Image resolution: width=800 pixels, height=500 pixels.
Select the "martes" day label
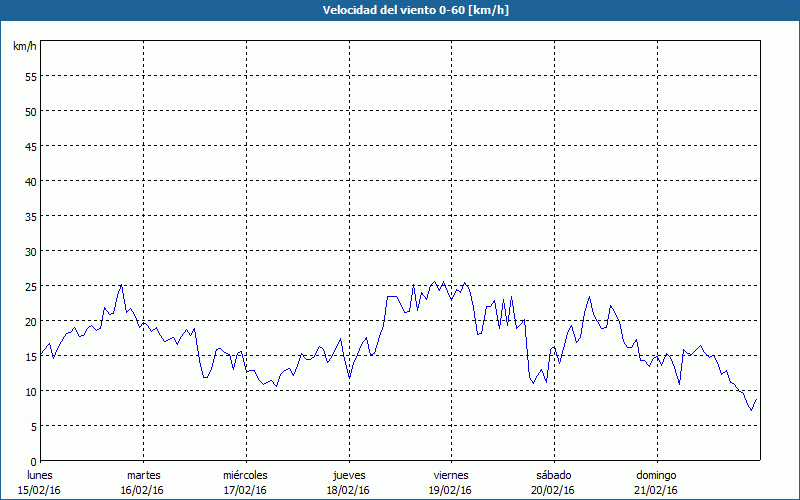pos(143,474)
